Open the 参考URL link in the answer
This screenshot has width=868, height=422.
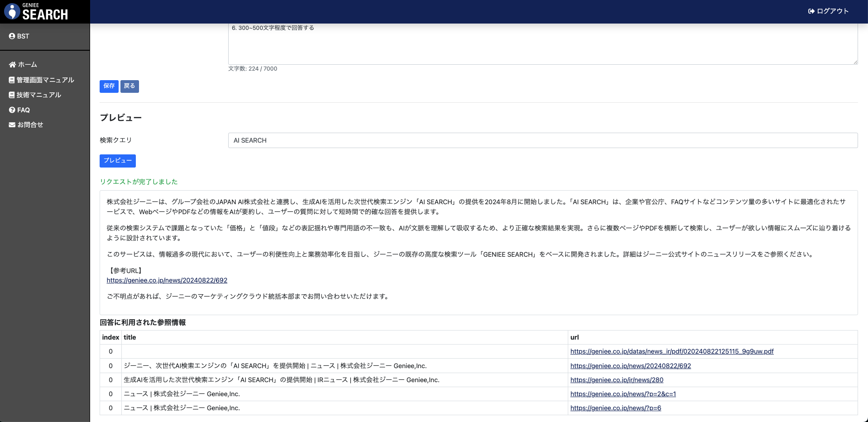(167, 280)
